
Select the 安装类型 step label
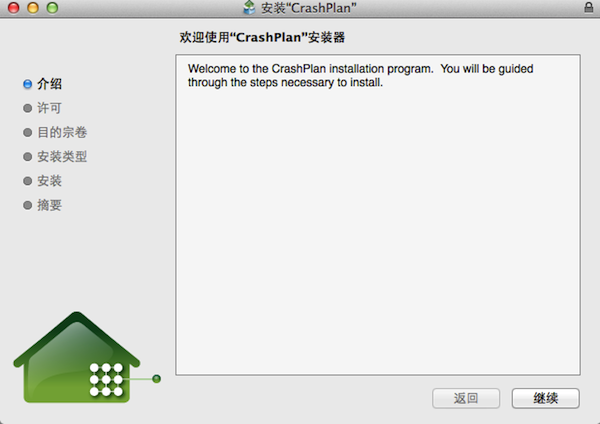click(62, 157)
